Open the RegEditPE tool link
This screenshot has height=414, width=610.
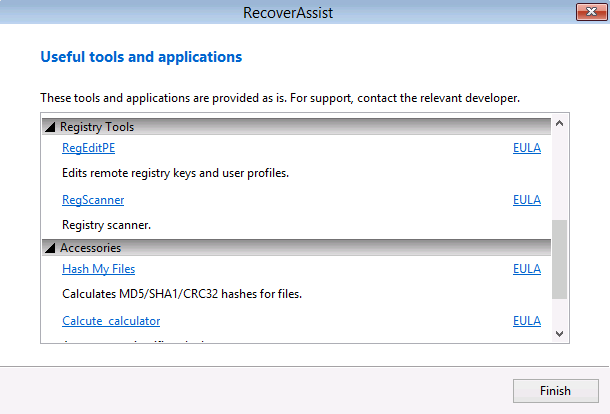click(x=88, y=148)
